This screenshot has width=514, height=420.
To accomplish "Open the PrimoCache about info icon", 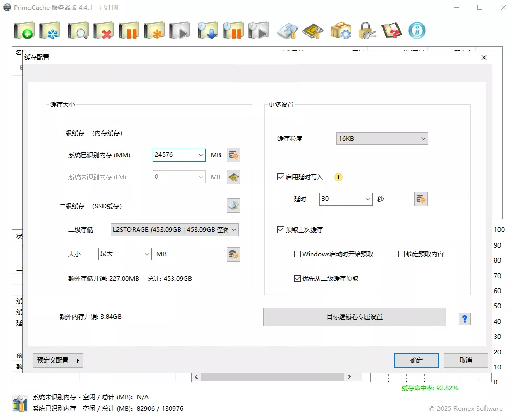I will 417,30.
